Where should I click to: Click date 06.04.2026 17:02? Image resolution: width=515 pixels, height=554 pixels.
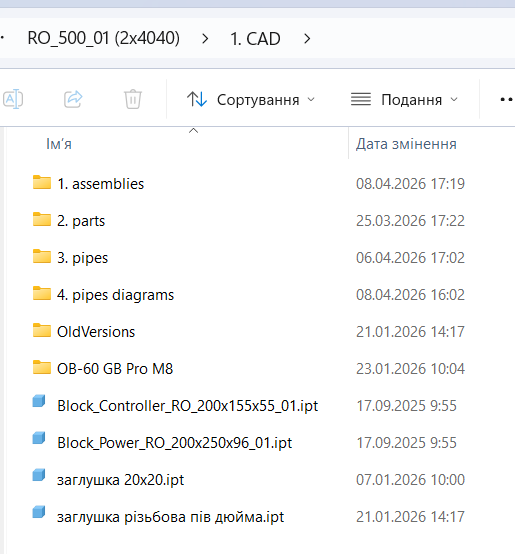[410, 258]
